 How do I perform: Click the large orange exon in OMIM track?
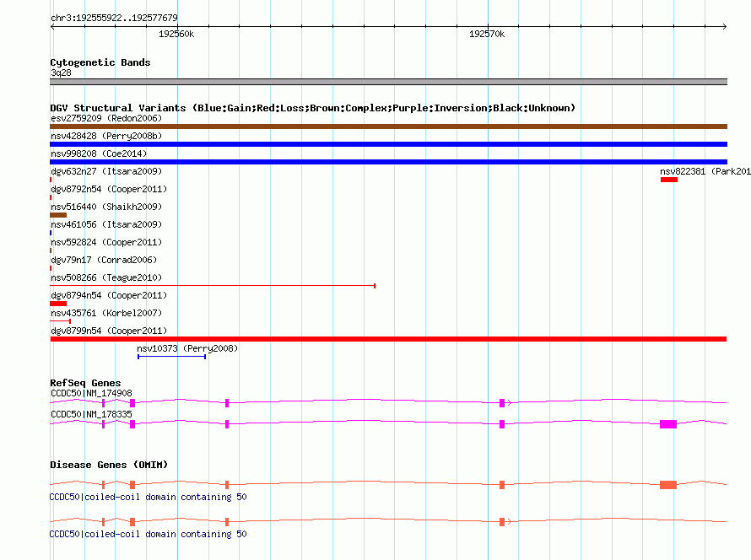pos(668,485)
